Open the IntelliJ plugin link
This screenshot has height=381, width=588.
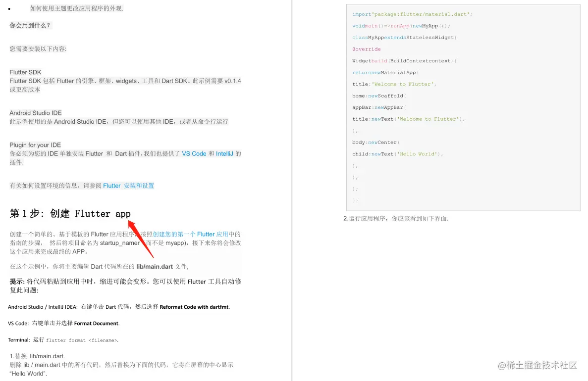224,153
